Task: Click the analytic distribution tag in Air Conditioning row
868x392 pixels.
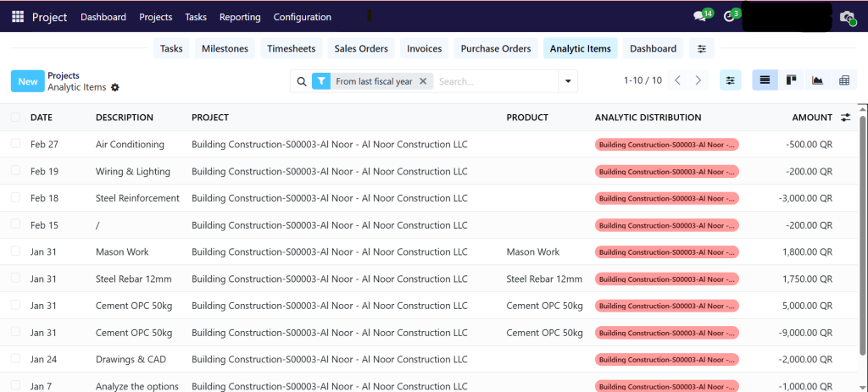Action: [x=667, y=144]
